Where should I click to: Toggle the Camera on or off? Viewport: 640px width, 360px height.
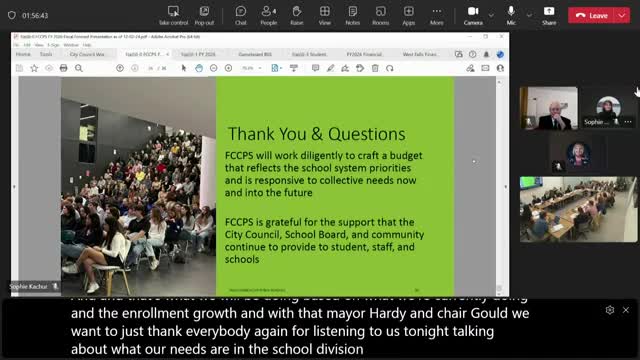(473, 16)
